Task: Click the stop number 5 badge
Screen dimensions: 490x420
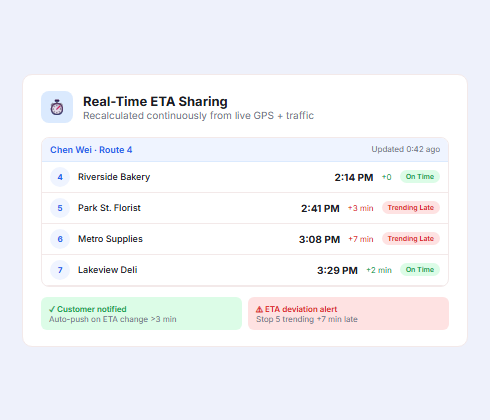Action: (60, 208)
